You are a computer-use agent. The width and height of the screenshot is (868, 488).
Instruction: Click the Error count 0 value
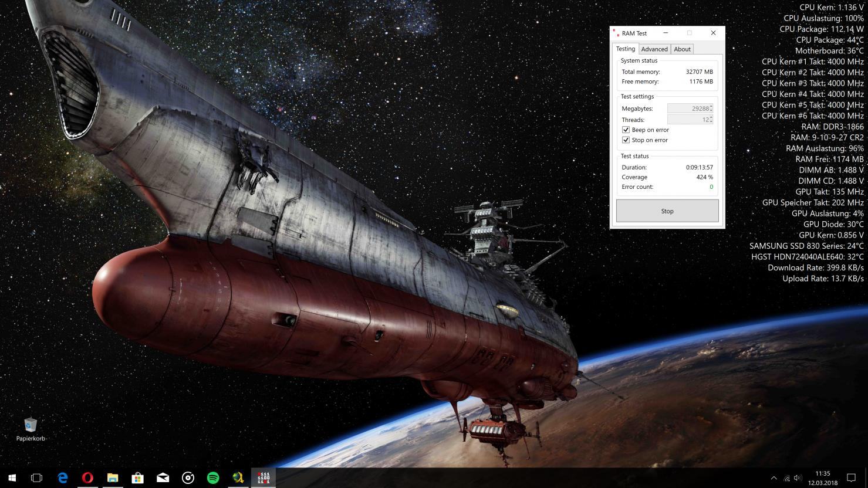point(711,187)
